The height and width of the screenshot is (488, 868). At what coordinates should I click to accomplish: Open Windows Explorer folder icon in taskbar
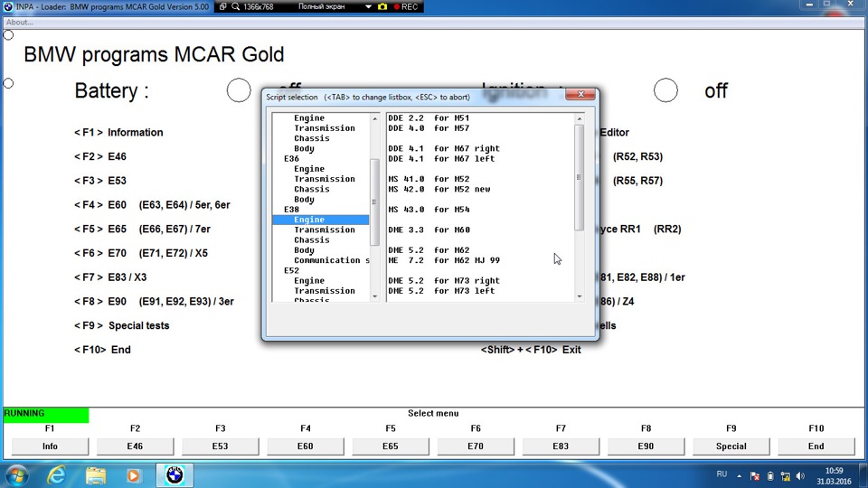coord(96,474)
